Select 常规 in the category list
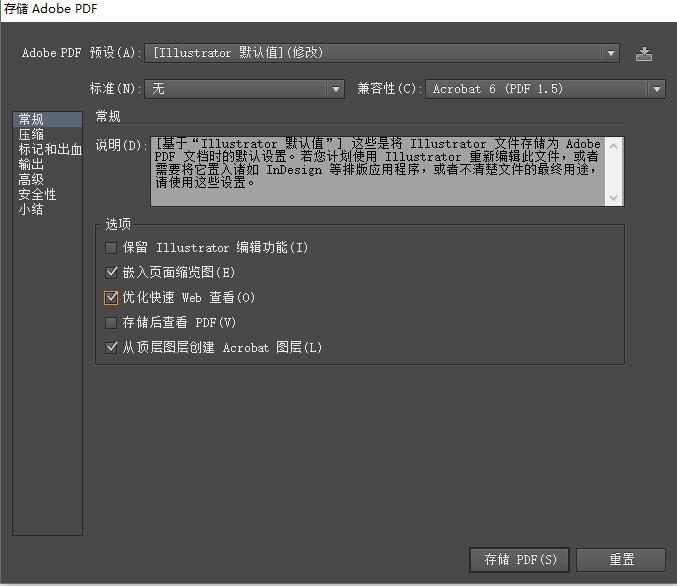The width and height of the screenshot is (677, 586). coord(31,119)
